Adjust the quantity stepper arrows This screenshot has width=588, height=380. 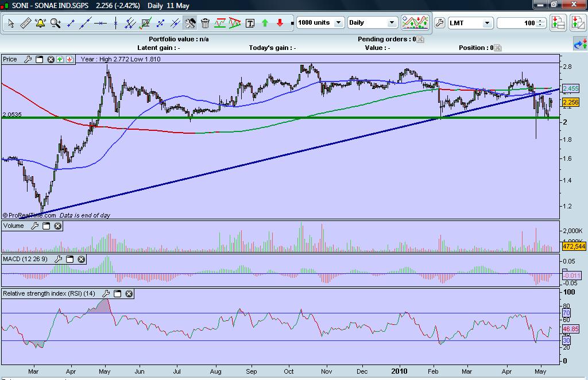(x=541, y=23)
